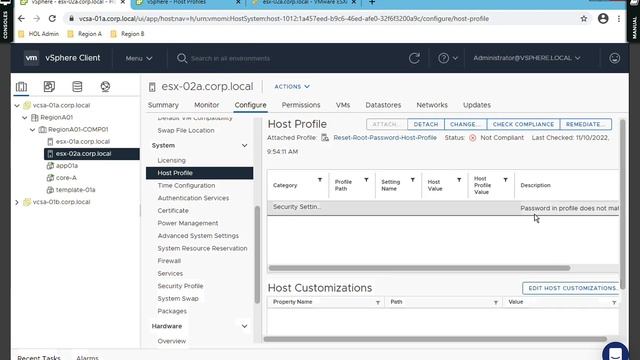
Task: Open the browser profile icon
Action: point(603,19)
